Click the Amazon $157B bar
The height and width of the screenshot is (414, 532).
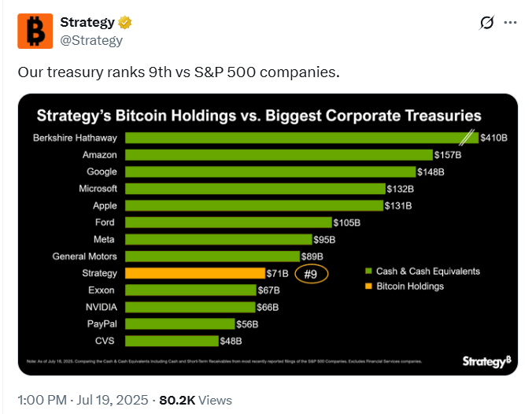[x=279, y=155]
